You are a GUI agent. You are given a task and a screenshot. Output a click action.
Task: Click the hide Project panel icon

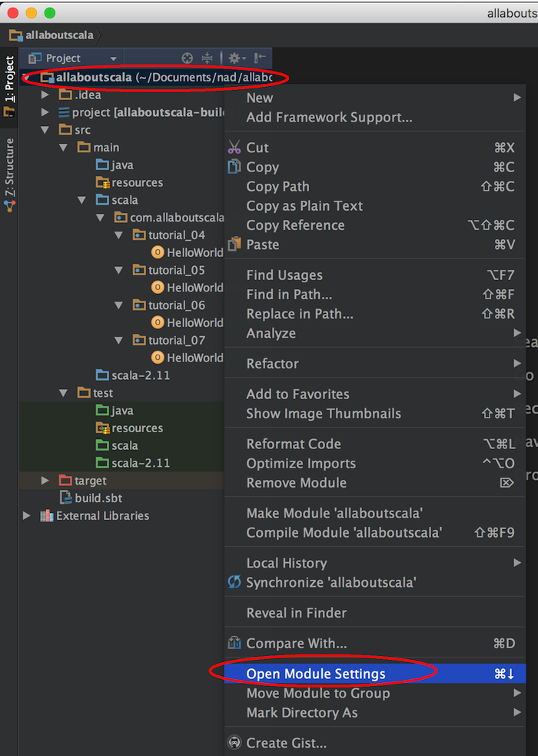[x=260, y=58]
